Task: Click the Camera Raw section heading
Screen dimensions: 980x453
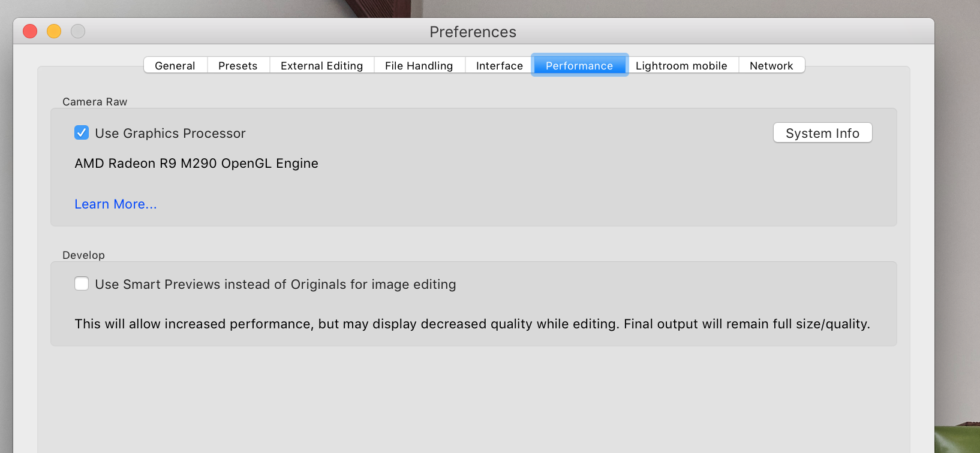Action: pos(95,102)
